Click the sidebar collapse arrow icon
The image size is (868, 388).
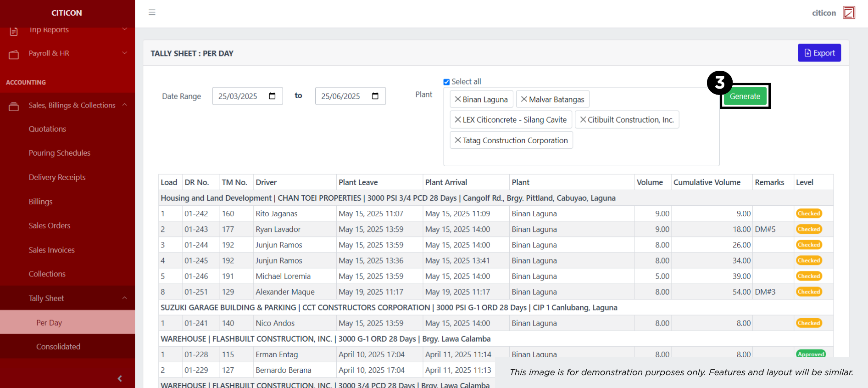[x=120, y=378]
